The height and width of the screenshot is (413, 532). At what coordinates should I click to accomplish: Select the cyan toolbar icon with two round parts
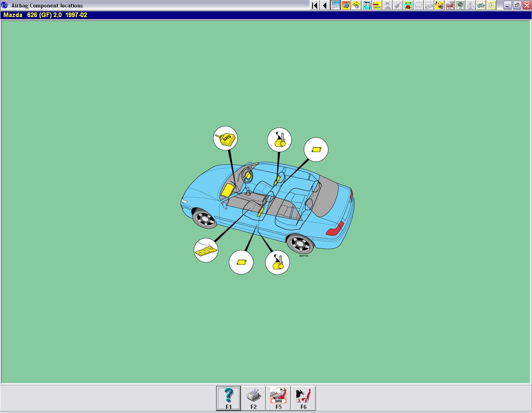point(367,5)
